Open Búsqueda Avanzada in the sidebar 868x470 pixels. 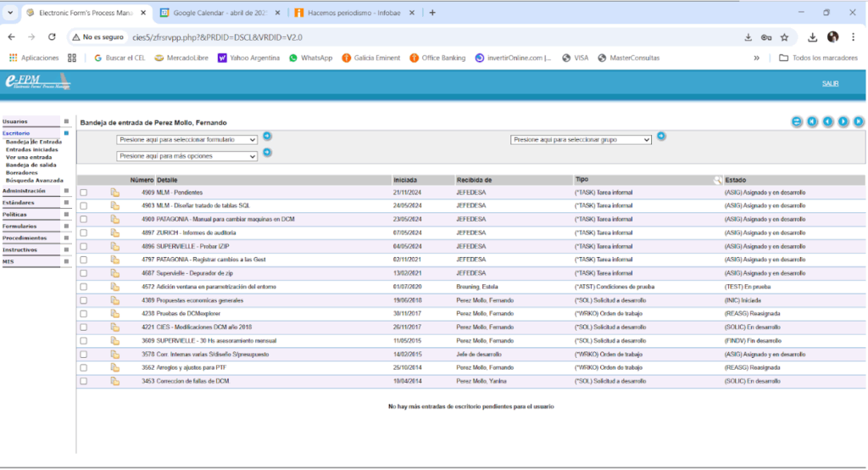click(35, 180)
